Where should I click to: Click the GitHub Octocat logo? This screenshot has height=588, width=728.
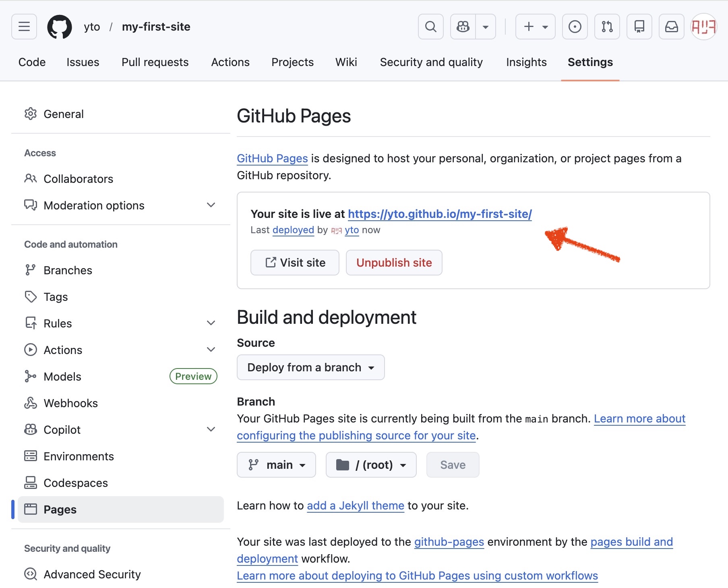tap(60, 27)
